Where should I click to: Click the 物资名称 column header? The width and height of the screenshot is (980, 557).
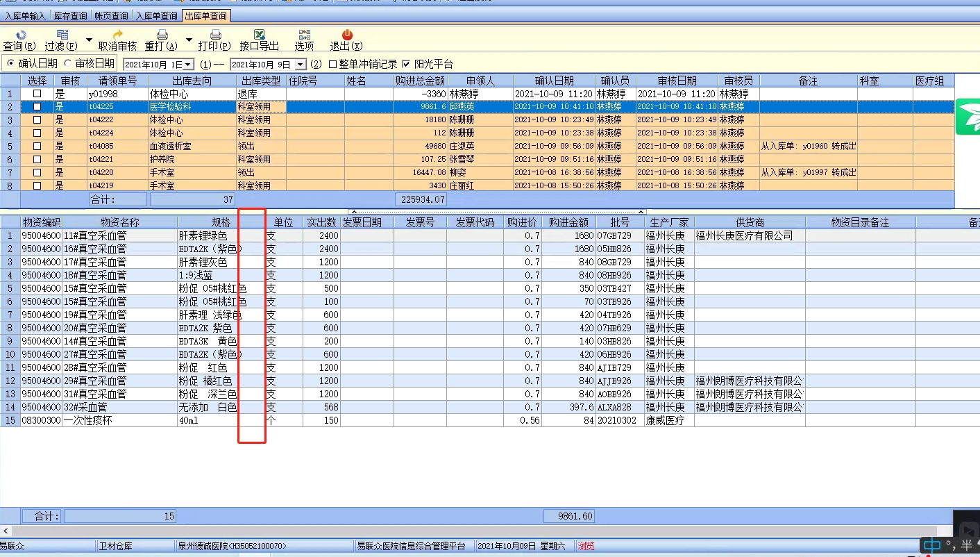coord(119,223)
